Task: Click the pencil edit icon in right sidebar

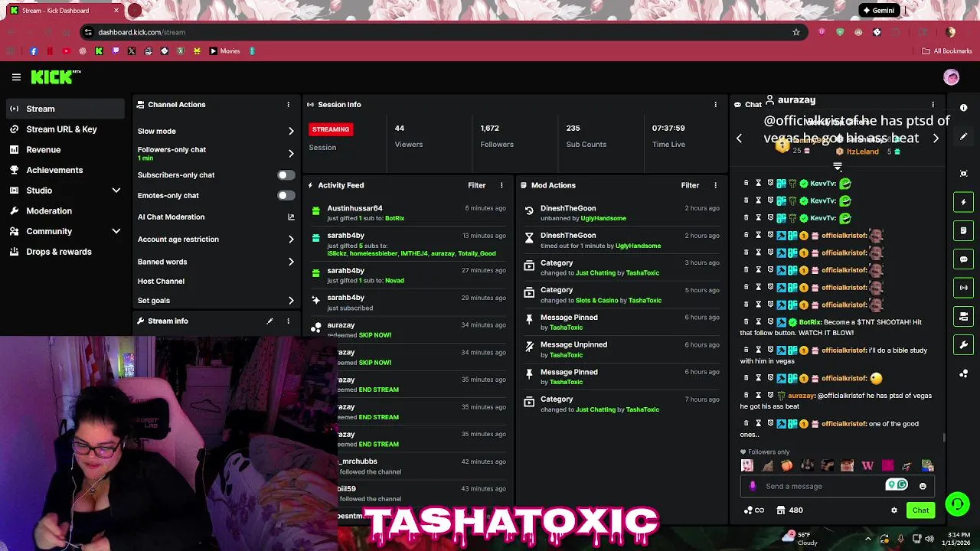Action: (x=964, y=136)
